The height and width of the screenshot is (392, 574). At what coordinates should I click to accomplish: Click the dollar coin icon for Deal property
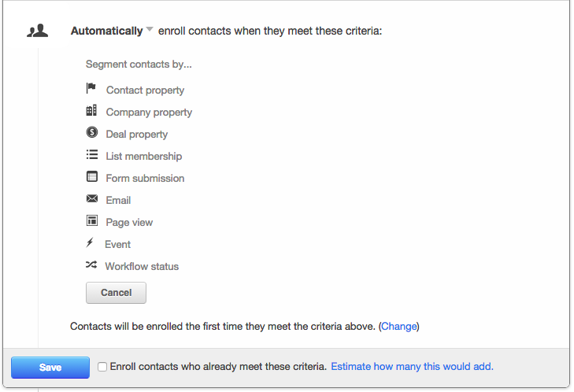tap(92, 132)
